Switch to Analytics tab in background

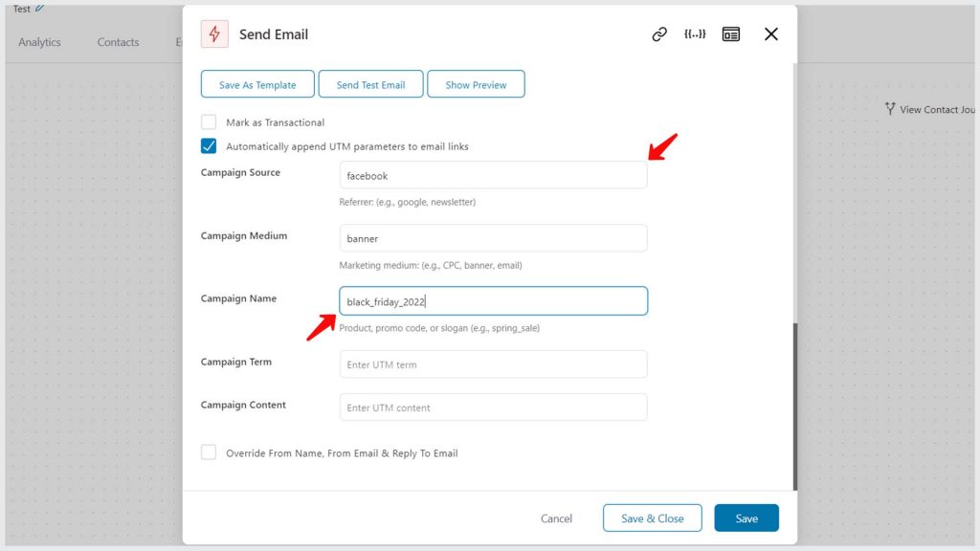tap(39, 42)
